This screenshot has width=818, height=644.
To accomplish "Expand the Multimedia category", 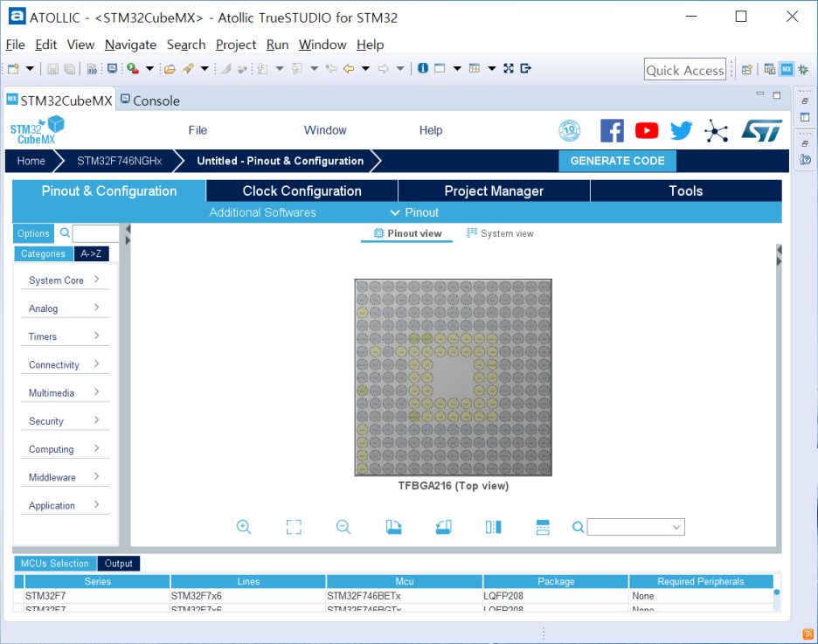I will (x=65, y=392).
